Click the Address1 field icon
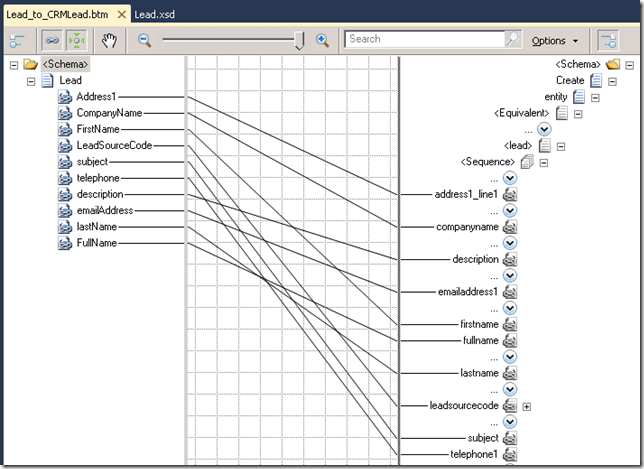644x469 pixels. [65, 97]
